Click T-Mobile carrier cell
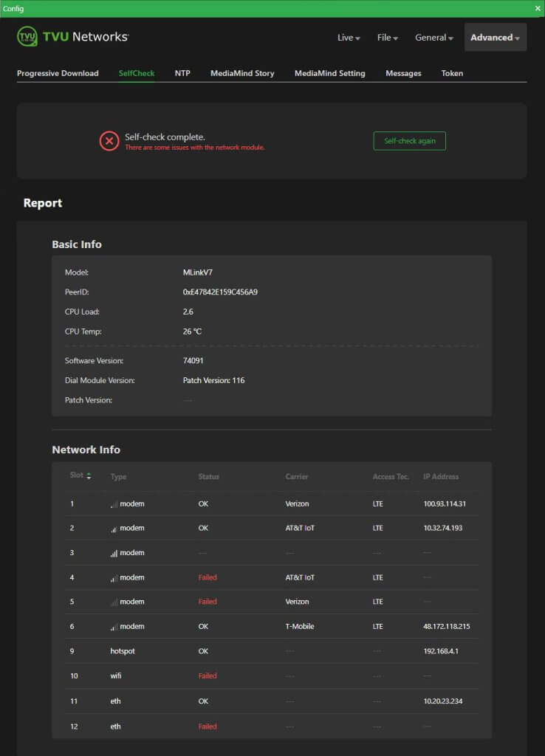545x756 pixels. pos(300,627)
